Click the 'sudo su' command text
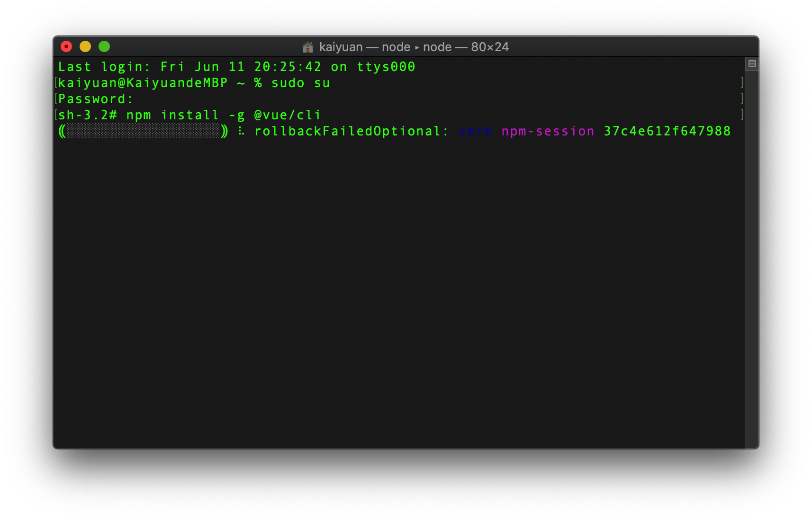 [301, 83]
